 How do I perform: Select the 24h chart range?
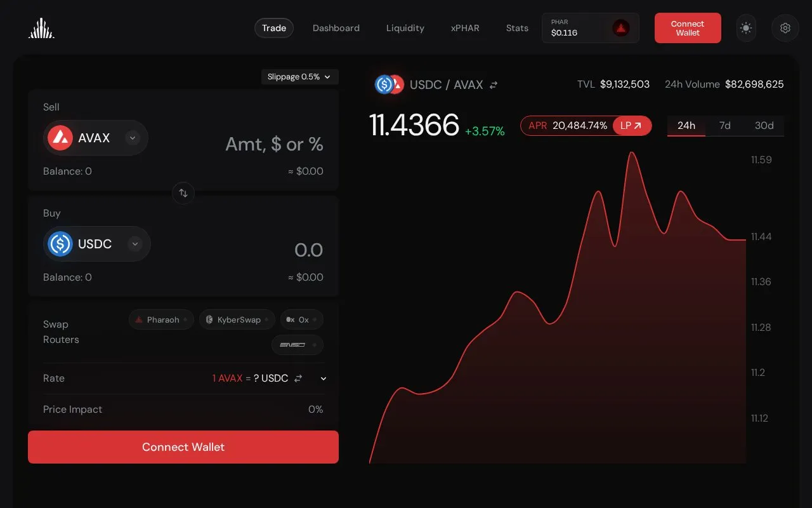tap(686, 126)
